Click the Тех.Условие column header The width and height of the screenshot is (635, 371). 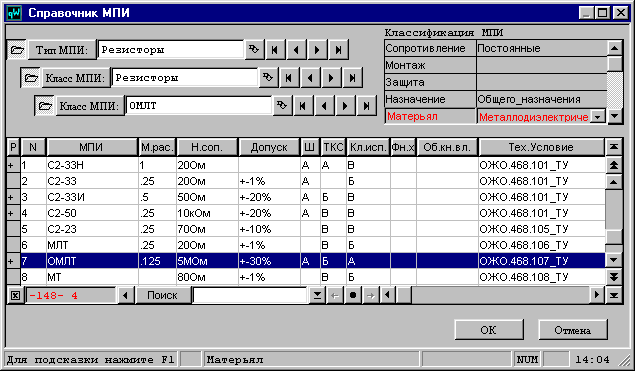click(x=541, y=147)
